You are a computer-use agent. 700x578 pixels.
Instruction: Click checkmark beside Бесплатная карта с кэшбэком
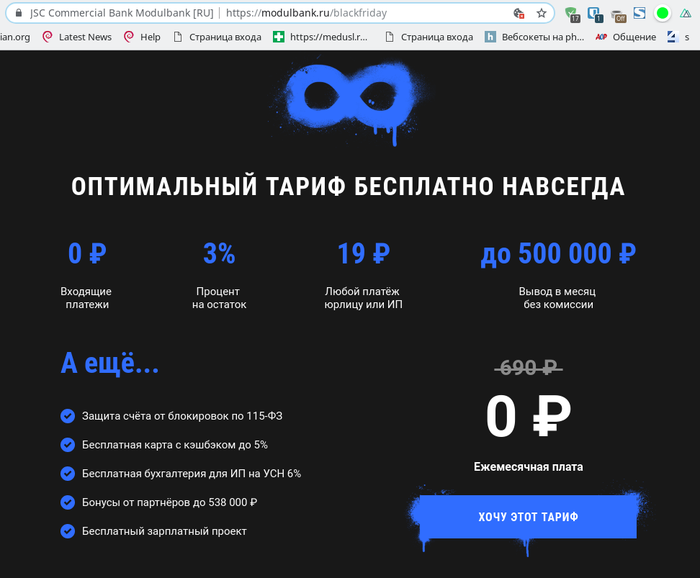68,445
